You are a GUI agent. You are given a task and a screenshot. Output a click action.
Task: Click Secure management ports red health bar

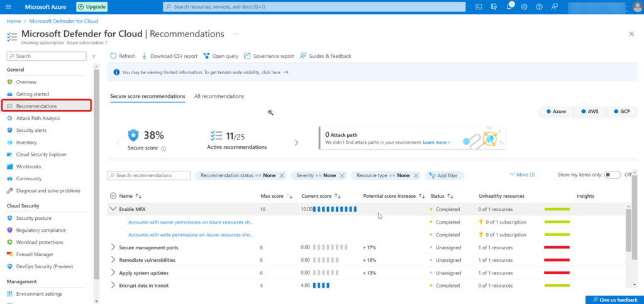(557, 248)
